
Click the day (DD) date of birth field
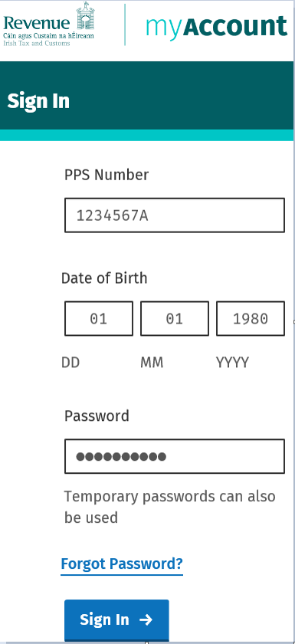(99, 318)
